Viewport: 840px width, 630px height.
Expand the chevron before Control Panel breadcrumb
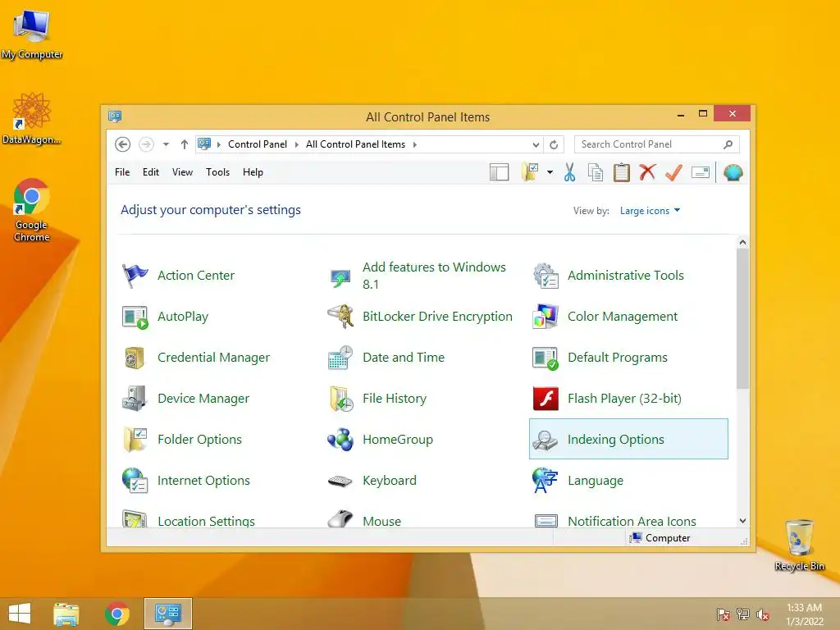click(x=218, y=144)
